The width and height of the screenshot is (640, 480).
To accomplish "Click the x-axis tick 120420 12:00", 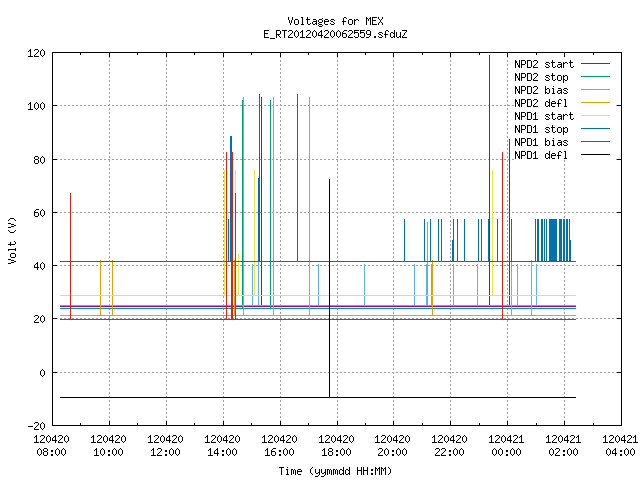I will [165, 446].
